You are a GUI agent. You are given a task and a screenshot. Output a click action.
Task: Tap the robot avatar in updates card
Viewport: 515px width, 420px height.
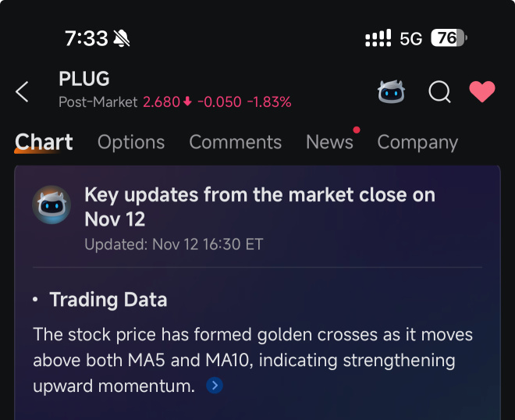[x=51, y=205]
